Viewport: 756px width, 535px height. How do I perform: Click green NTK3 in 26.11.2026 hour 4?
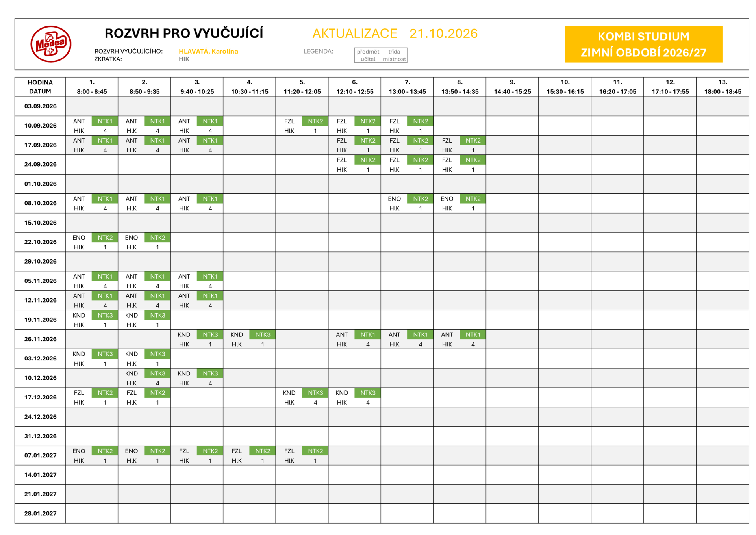(263, 334)
